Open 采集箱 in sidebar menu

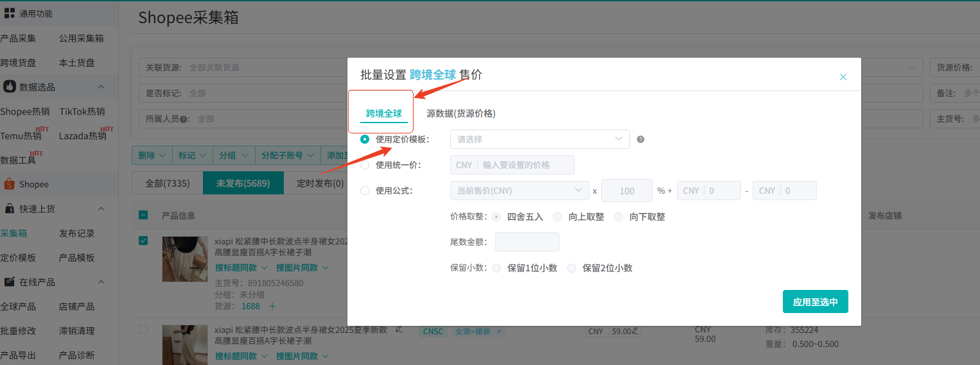click(x=13, y=233)
